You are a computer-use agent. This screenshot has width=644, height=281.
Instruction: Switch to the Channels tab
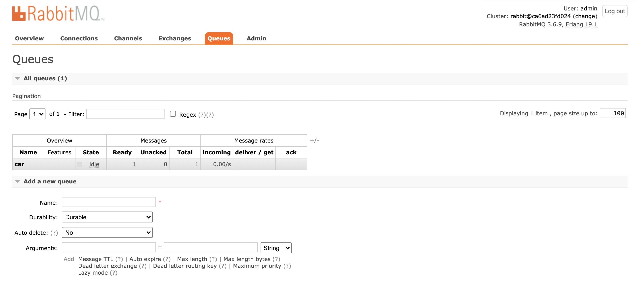click(128, 38)
